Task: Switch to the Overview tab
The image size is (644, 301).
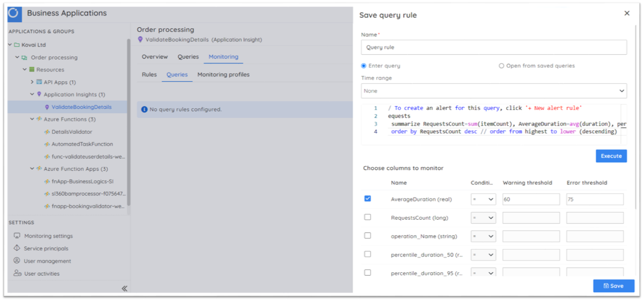Action: tap(155, 57)
